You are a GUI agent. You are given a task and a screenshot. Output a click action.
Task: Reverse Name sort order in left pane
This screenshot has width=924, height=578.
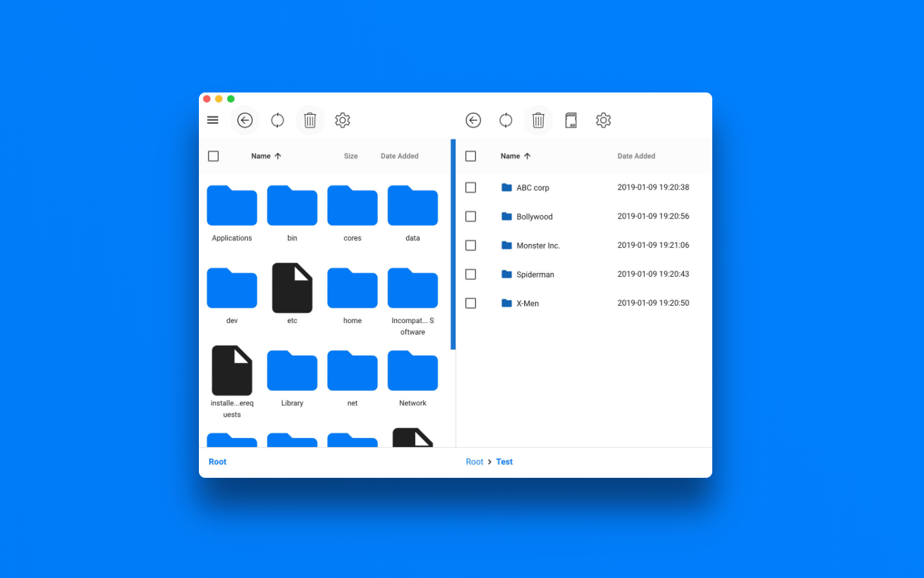click(x=266, y=155)
